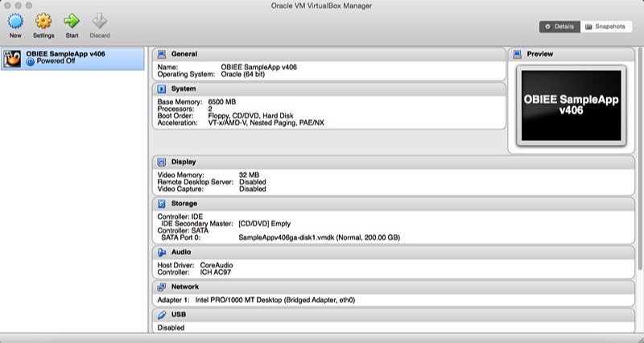644x343 pixels.
Task: Click the Base Memory value 6500 MB
Action: point(222,102)
